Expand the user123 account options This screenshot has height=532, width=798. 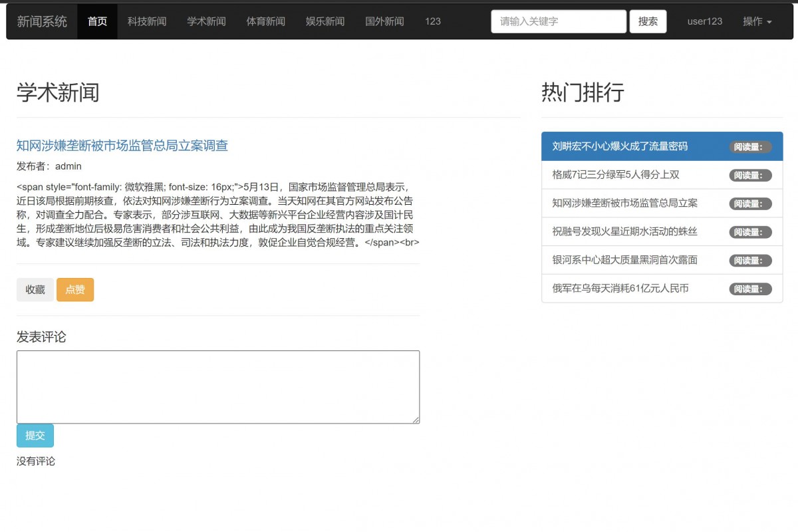(704, 21)
